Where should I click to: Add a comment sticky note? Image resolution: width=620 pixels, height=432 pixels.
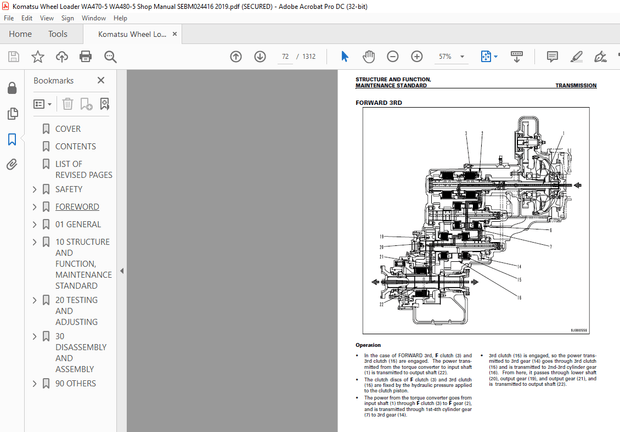pyautogui.click(x=552, y=57)
